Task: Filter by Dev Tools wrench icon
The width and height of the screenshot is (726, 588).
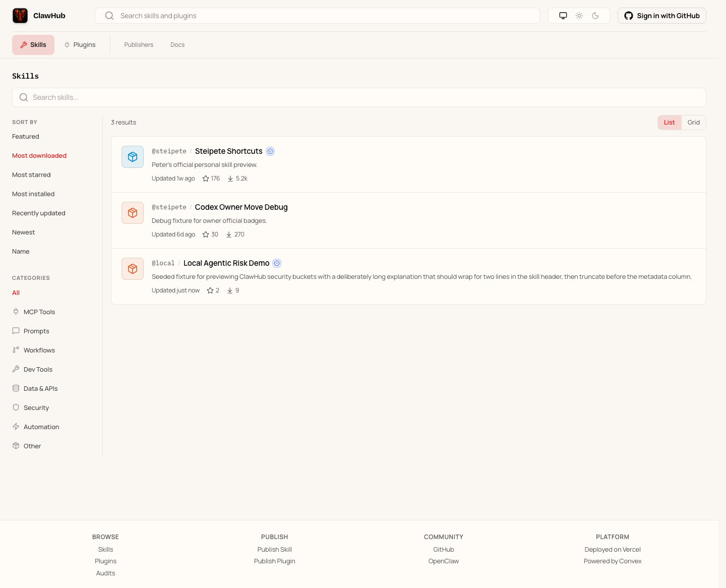Action: [x=16, y=369]
